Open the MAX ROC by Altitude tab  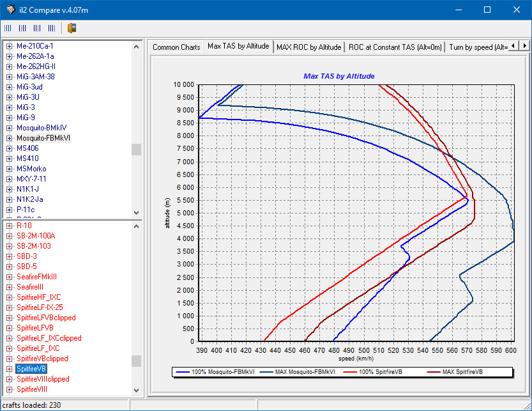(x=308, y=47)
